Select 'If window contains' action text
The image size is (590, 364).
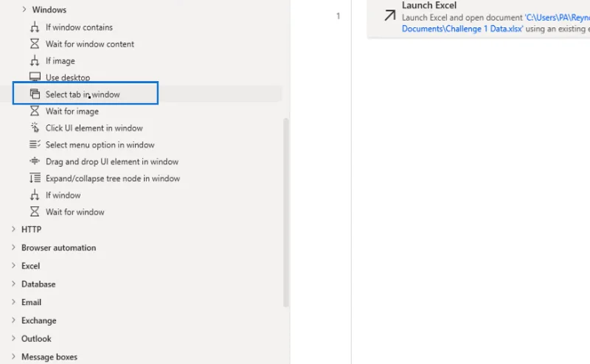(x=79, y=27)
